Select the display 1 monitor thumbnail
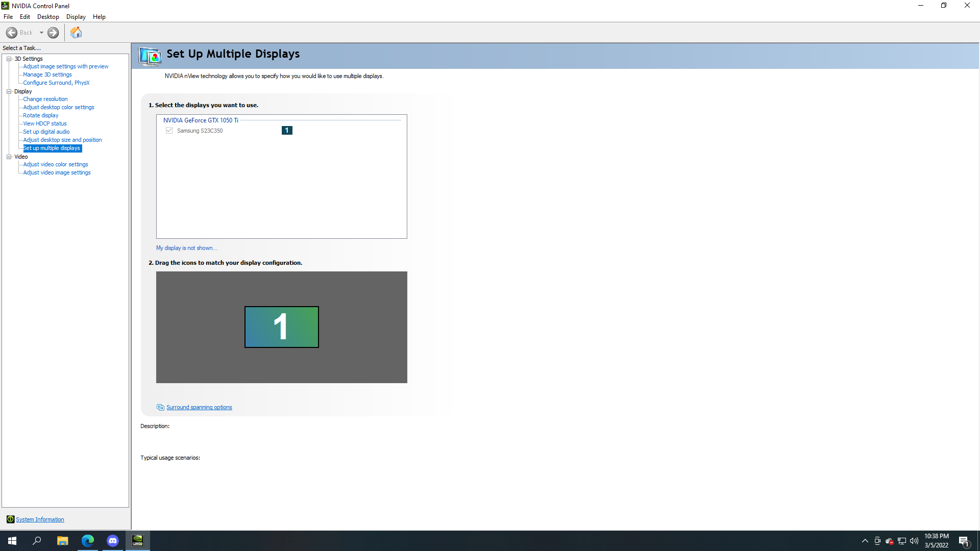980x551 pixels. click(282, 327)
